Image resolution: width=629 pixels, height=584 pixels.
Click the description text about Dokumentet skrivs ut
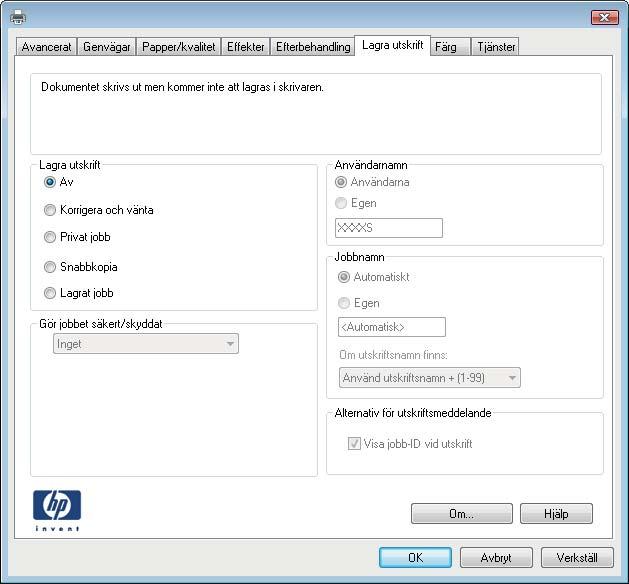coord(182,87)
